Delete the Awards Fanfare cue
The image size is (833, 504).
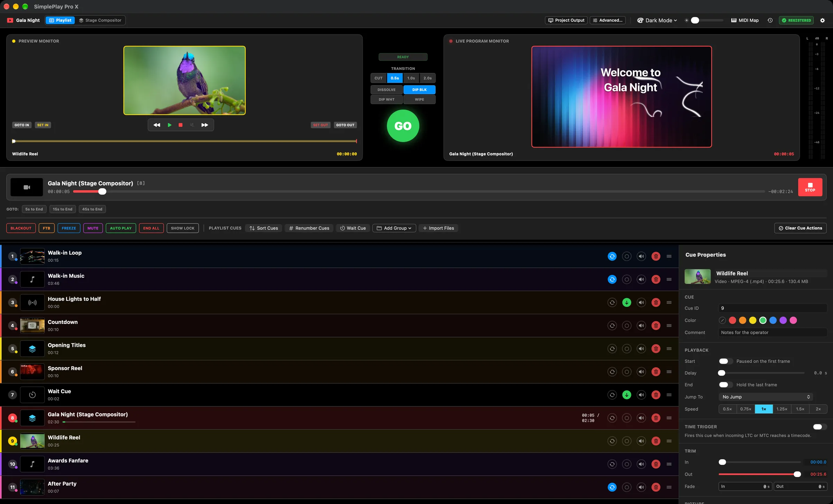tap(656, 464)
